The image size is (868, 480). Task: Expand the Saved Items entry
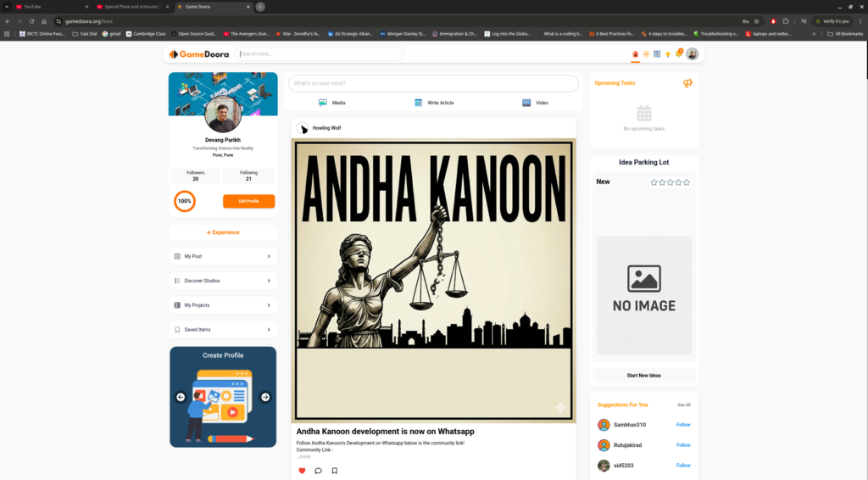click(223, 330)
